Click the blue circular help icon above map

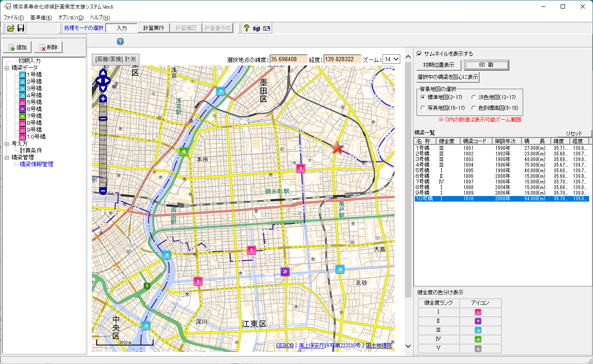coord(120,41)
